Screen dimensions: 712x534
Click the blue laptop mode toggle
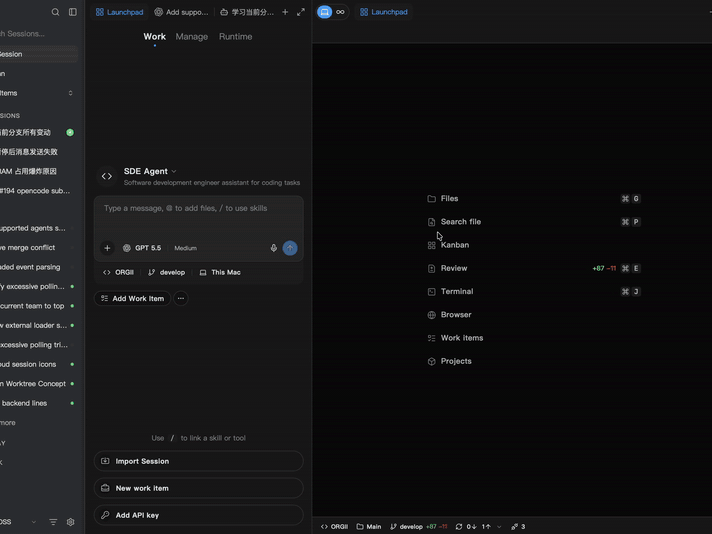point(325,12)
